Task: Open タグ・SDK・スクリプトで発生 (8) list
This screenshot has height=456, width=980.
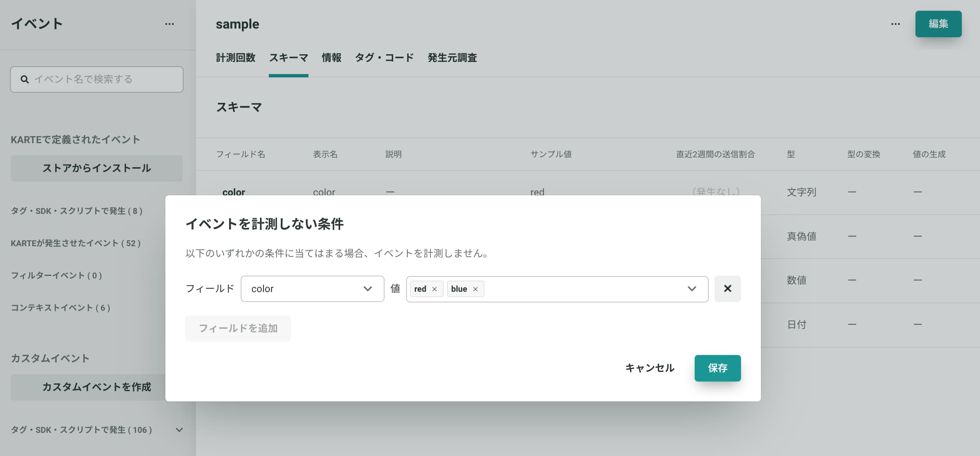Action: 77,211
